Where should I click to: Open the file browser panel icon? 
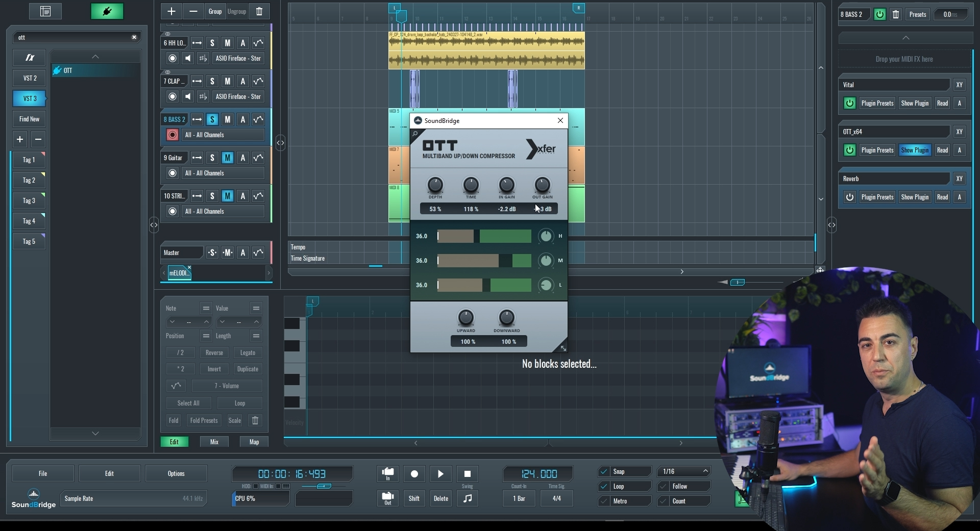click(x=45, y=11)
